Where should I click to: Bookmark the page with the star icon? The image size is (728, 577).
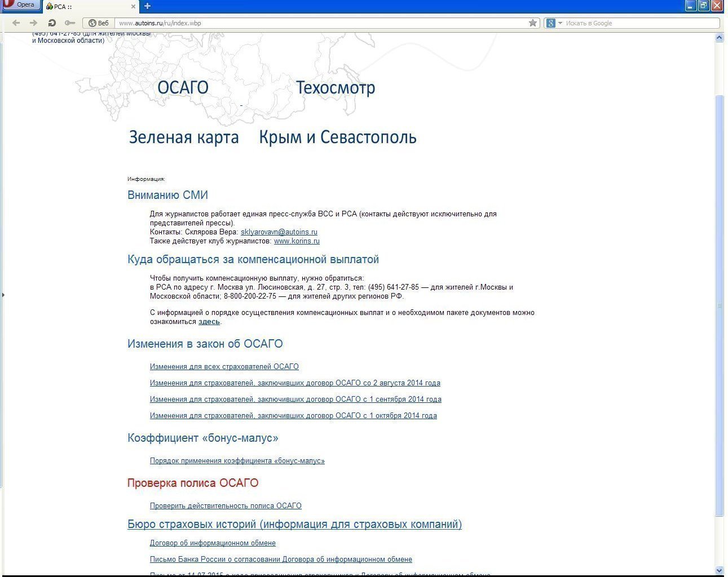(532, 23)
